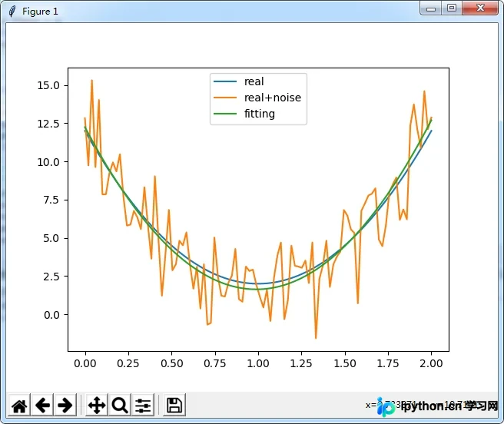The width and height of the screenshot is (504, 424).
Task: Click x-axis tick label 1.25
Action: (x=301, y=363)
